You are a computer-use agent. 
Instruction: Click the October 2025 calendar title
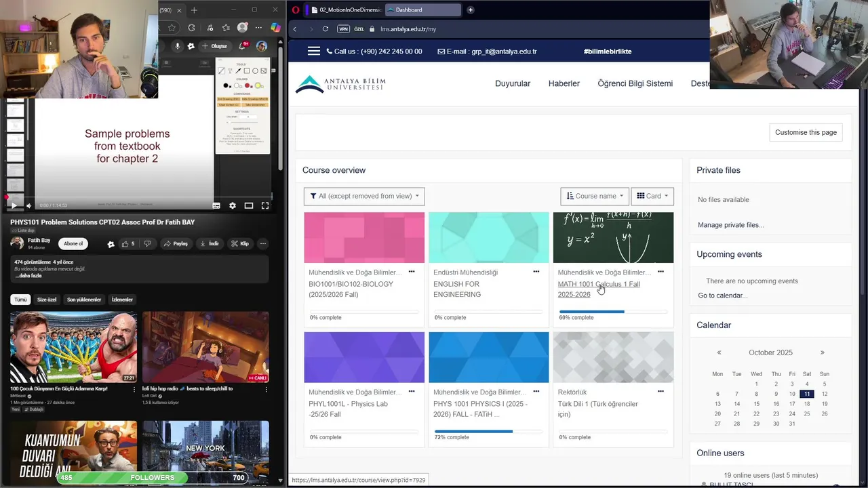point(770,352)
